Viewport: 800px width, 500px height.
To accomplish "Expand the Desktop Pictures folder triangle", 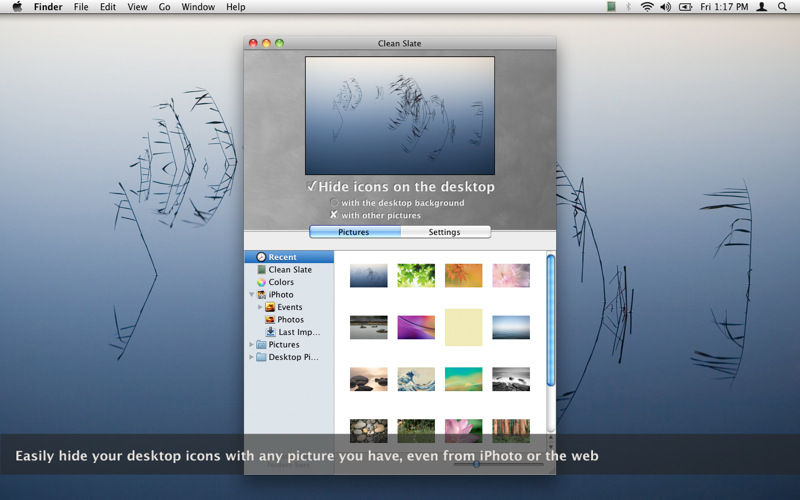I will 251,357.
